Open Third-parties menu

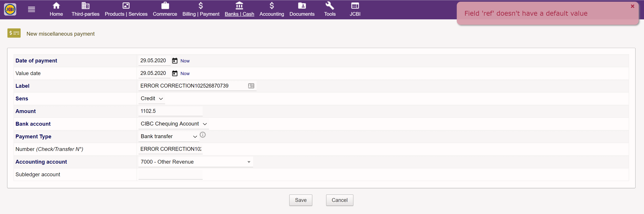[85, 10]
